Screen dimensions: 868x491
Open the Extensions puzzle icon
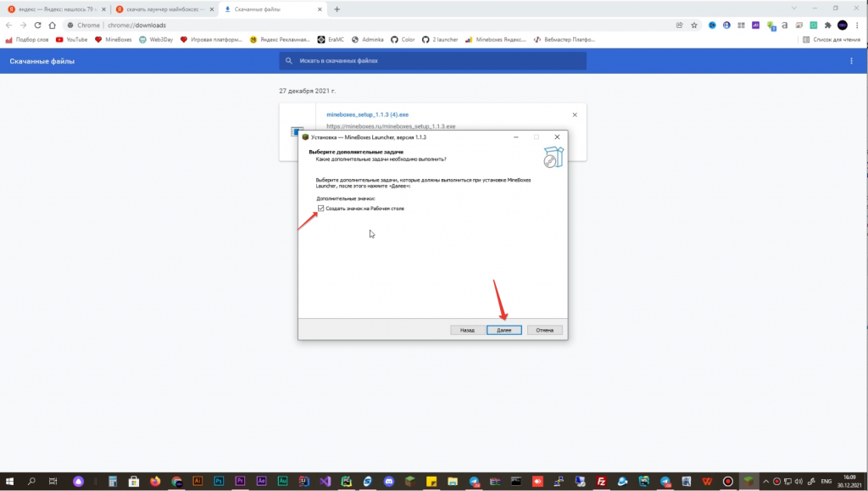(827, 25)
